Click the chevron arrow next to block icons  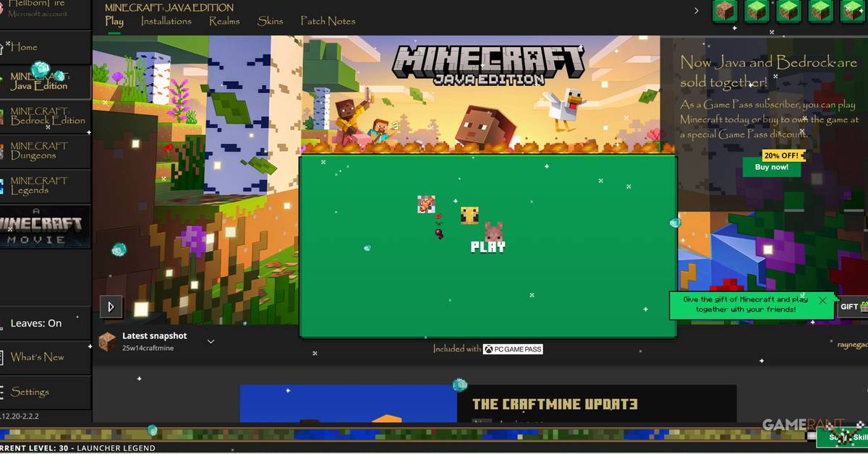[697, 11]
